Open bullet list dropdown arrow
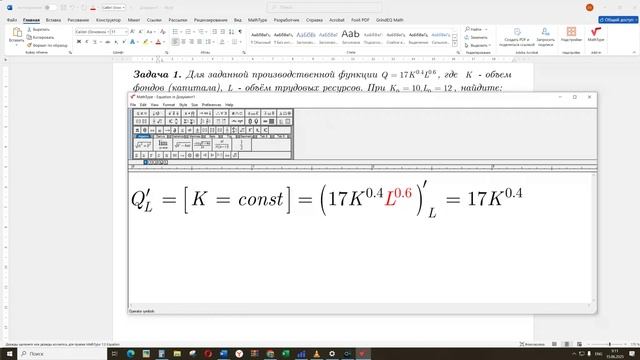Screen dimensions: 640x360 coord(181,32)
